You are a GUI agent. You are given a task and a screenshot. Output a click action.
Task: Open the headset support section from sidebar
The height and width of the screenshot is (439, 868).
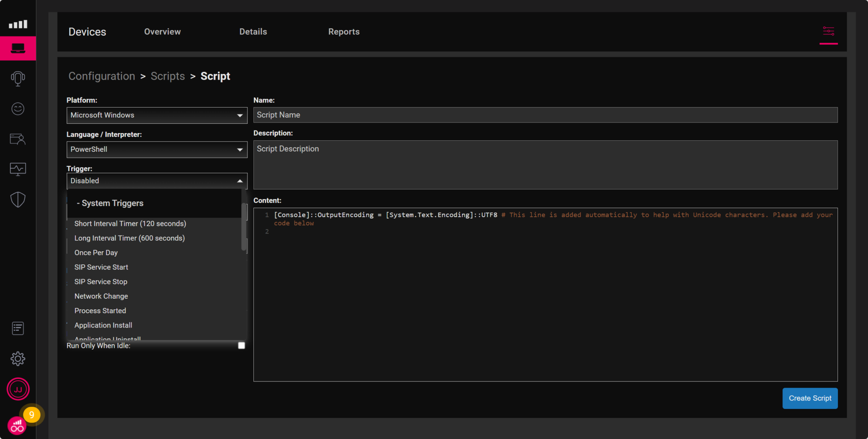click(18, 79)
